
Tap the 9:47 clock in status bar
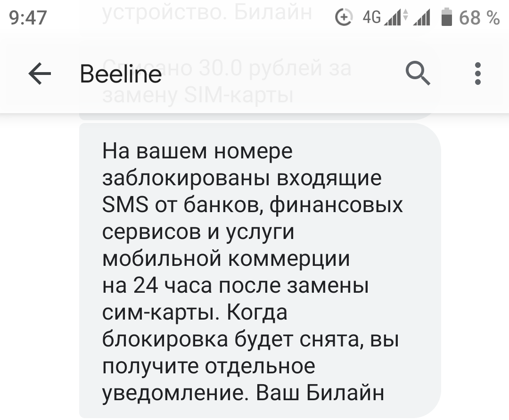28,18
